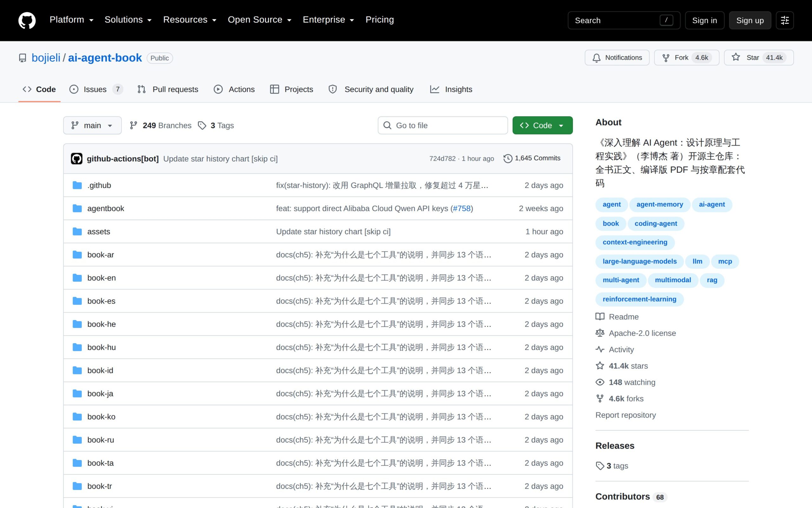The image size is (812, 508).
Task: Open the bojieli owner profile link
Action: [x=46, y=58]
